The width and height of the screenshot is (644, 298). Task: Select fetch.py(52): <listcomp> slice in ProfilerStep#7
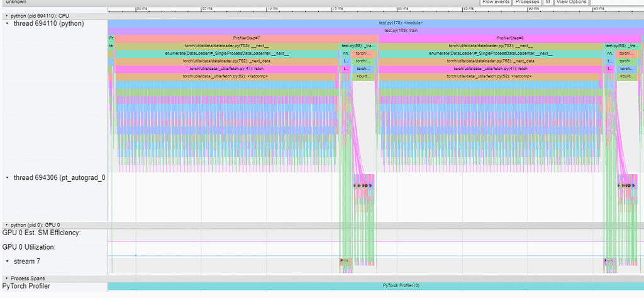tap(226, 77)
